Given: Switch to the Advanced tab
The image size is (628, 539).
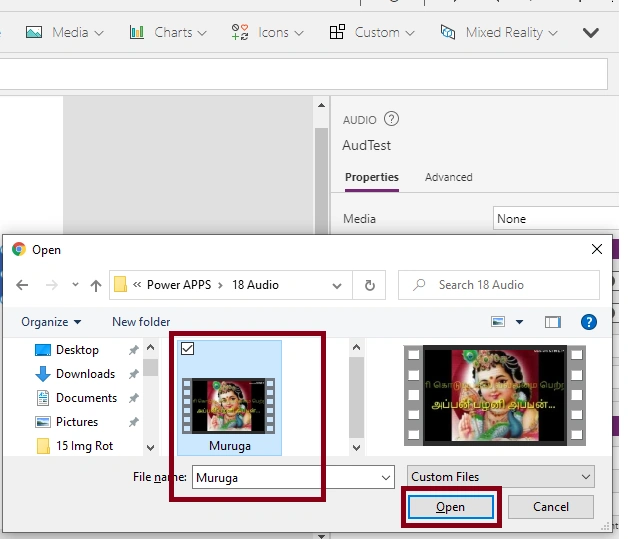Looking at the screenshot, I should (449, 177).
